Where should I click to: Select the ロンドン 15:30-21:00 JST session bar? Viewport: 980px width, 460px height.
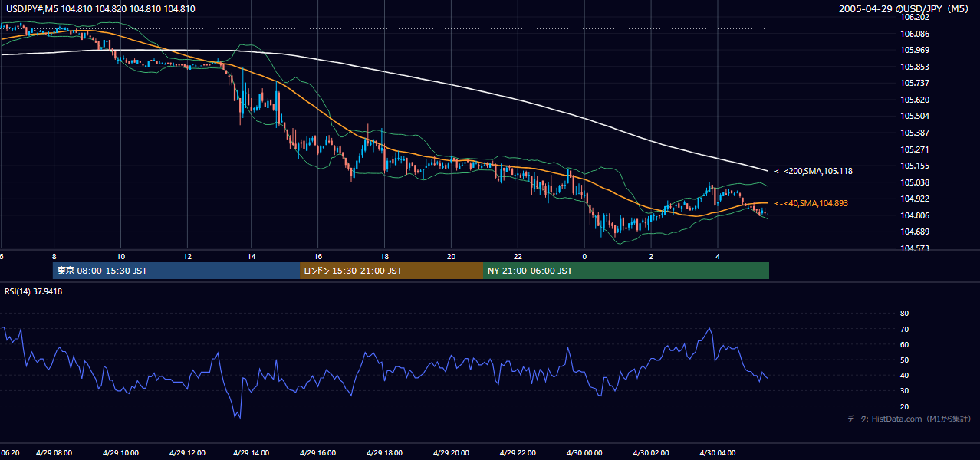point(392,271)
